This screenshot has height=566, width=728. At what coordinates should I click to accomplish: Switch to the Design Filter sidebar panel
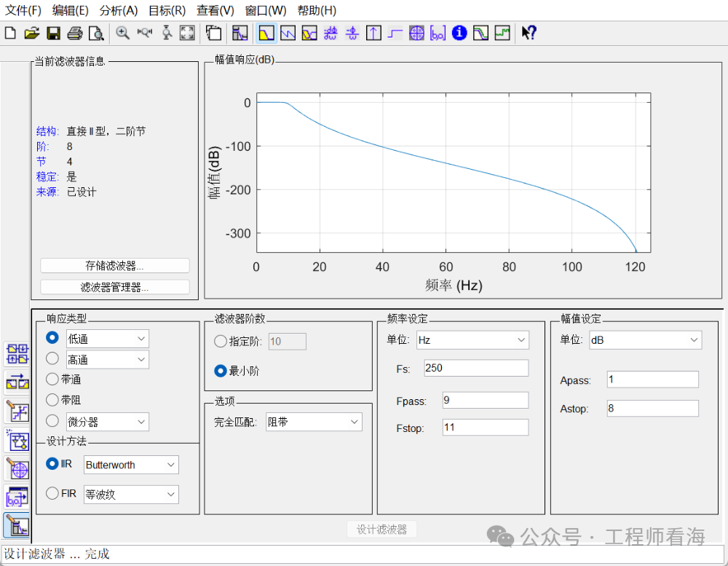point(17,526)
